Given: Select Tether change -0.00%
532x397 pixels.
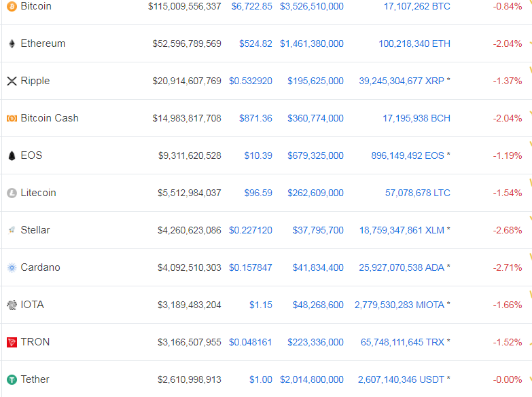Looking at the screenshot, I should pos(508,379).
